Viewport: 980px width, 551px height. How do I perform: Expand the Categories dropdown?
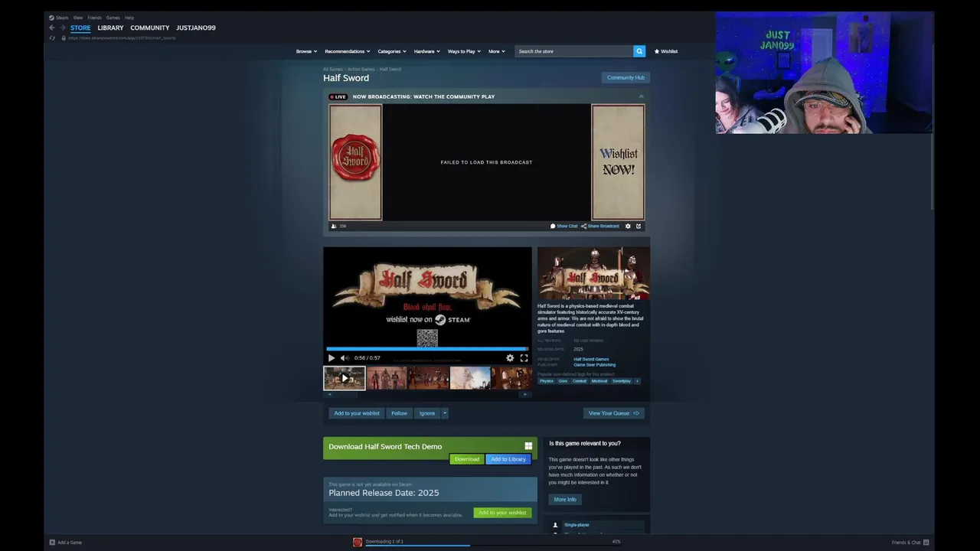pyautogui.click(x=392, y=51)
